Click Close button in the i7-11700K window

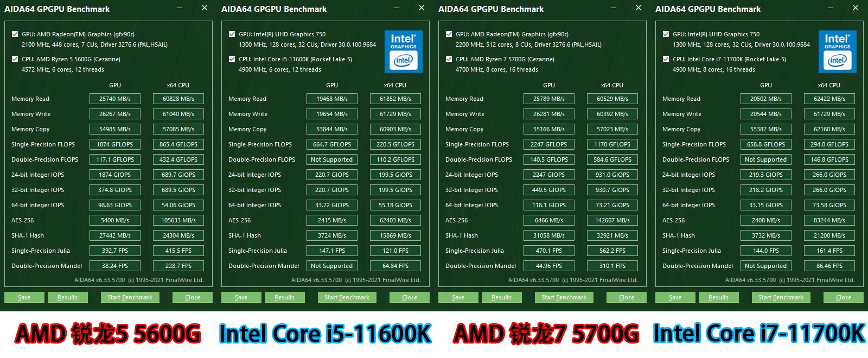844,297
